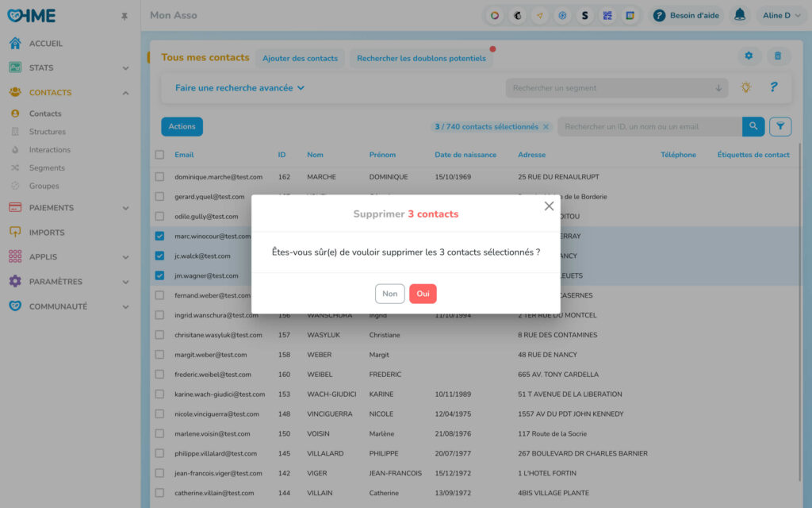Check the dominique.marche@test.com row checkbox
Screen dimensions: 812x508
pyautogui.click(x=160, y=177)
